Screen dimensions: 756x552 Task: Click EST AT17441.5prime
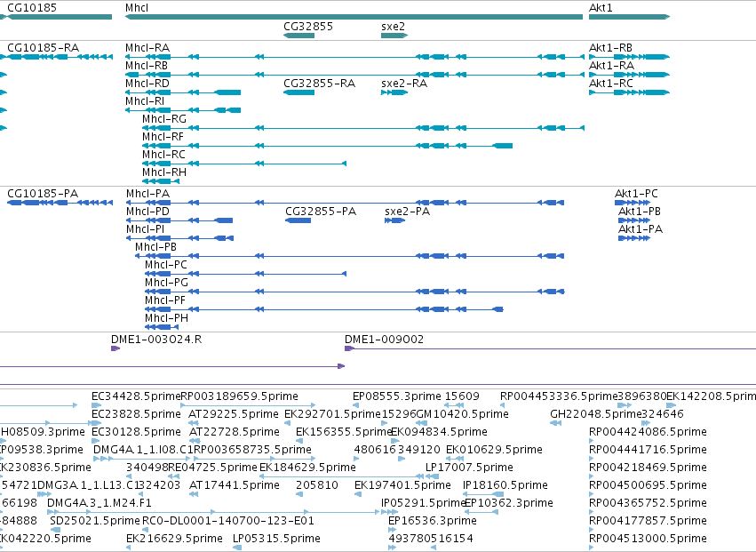[193, 494]
